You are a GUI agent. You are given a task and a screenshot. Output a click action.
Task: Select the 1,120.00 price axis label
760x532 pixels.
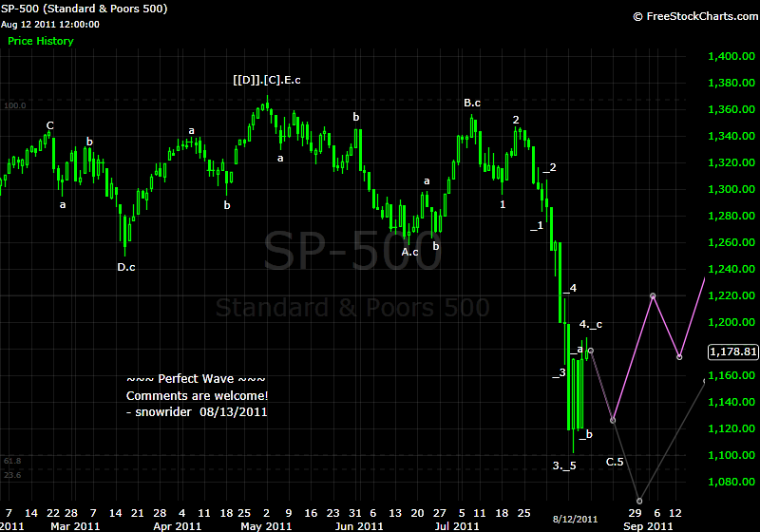[x=731, y=428]
